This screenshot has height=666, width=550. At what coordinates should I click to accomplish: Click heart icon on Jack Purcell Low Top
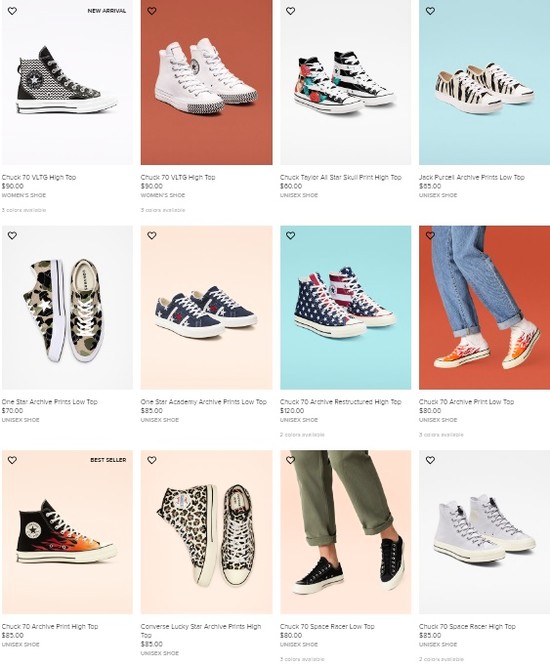430,11
